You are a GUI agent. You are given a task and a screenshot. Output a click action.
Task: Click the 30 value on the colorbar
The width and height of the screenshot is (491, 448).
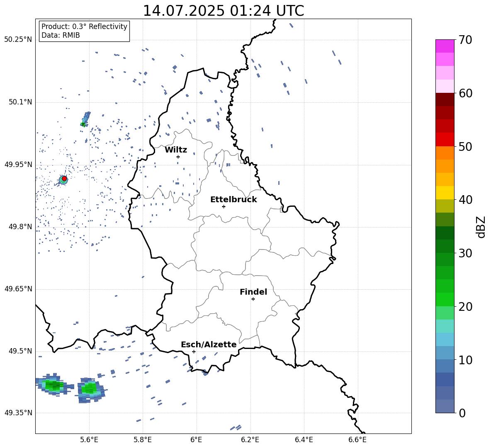(465, 253)
